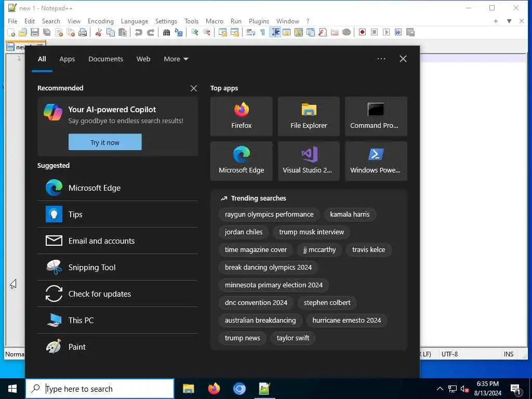This screenshot has width=532, height=399.
Task: Select Paint in Suggested list
Action: click(118, 347)
